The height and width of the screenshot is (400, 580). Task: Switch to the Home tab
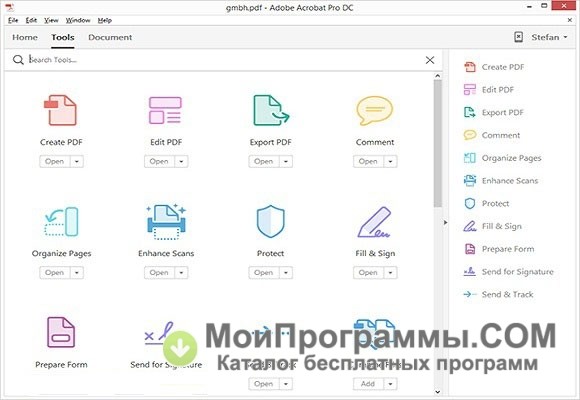pos(25,37)
